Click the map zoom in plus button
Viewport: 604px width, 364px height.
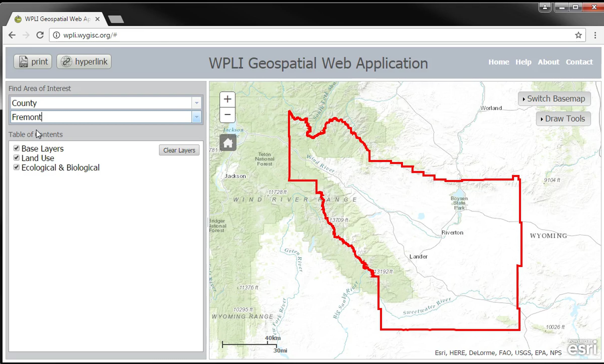[x=227, y=99]
